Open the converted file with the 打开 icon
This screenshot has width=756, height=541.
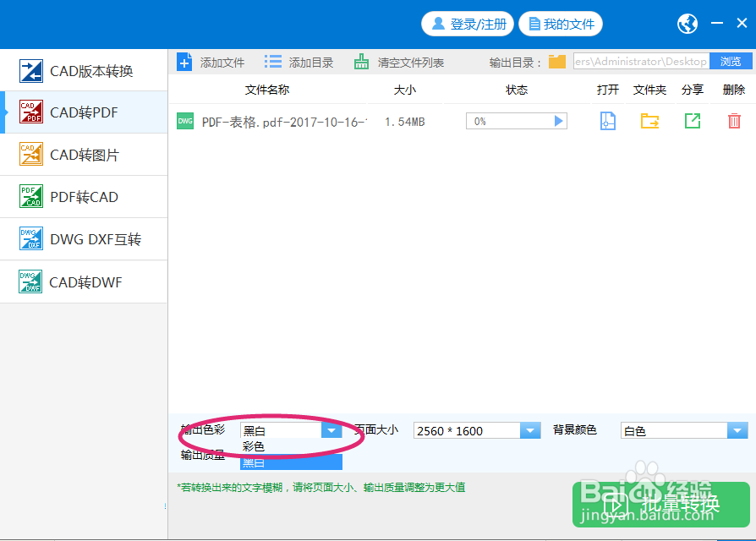tap(607, 121)
